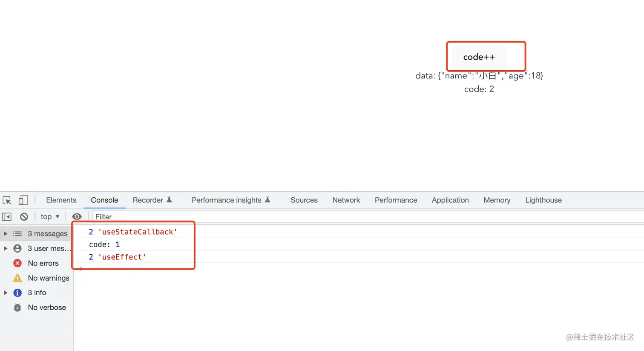Open the Application tab
Screen dimensions: 644x351
tap(450, 200)
